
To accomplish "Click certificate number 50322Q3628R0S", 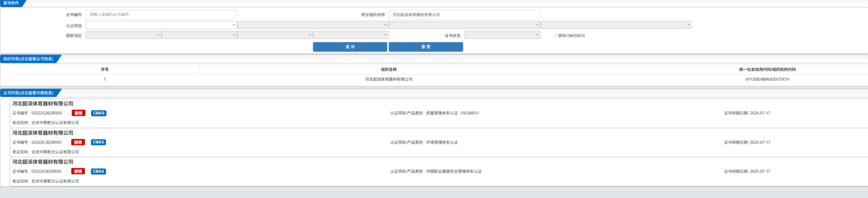I will tap(47, 113).
